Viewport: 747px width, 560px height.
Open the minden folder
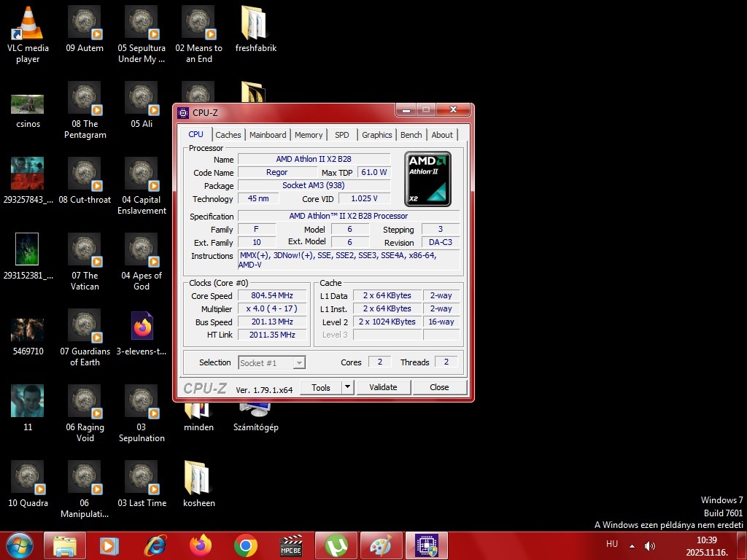point(198,418)
